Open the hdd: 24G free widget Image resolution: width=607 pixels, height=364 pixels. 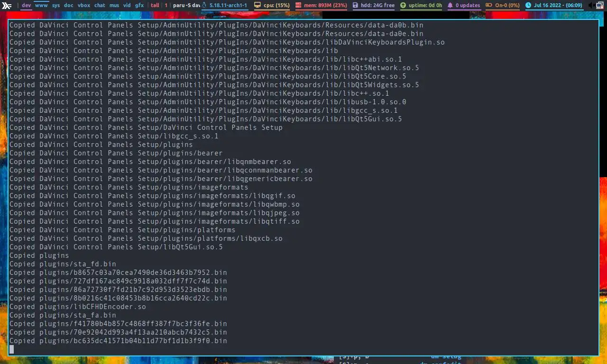tap(377, 6)
